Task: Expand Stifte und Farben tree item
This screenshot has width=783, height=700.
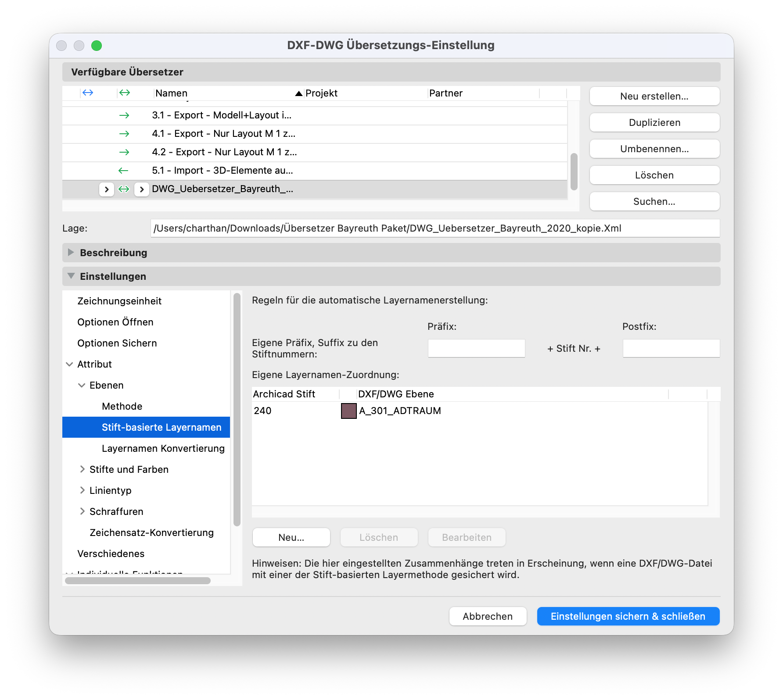Action: [x=82, y=469]
